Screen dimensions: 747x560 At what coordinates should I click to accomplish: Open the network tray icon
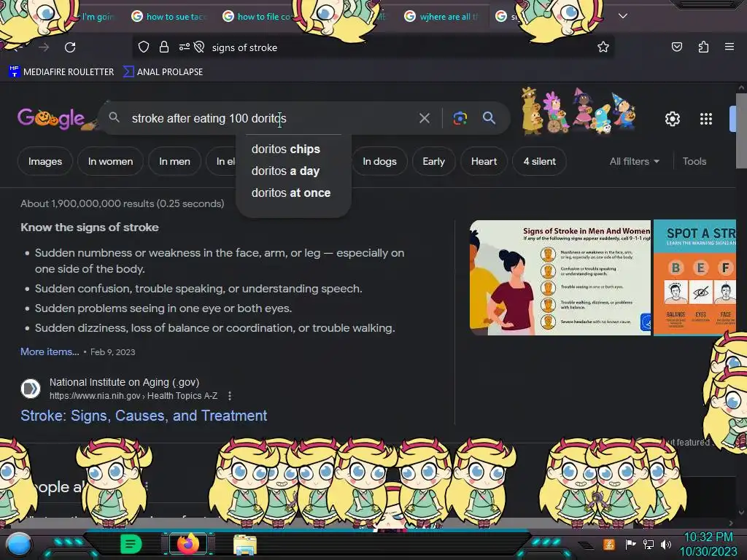(649, 544)
